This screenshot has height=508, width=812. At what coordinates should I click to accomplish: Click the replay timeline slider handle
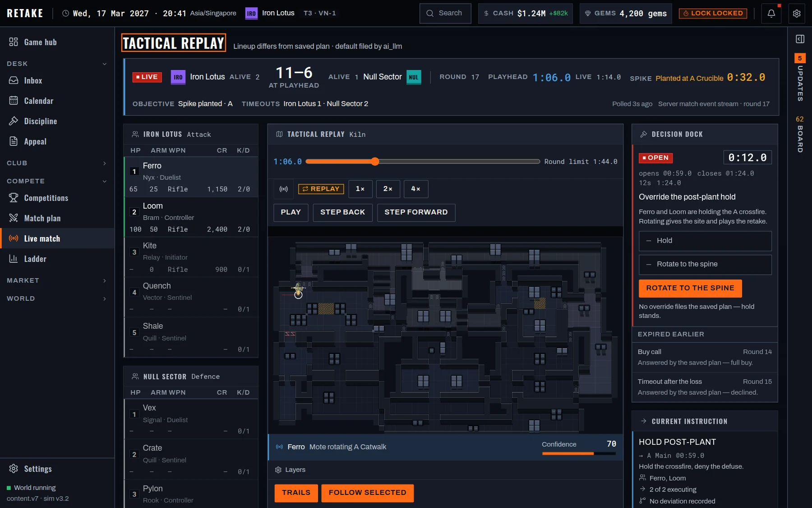tap(375, 161)
